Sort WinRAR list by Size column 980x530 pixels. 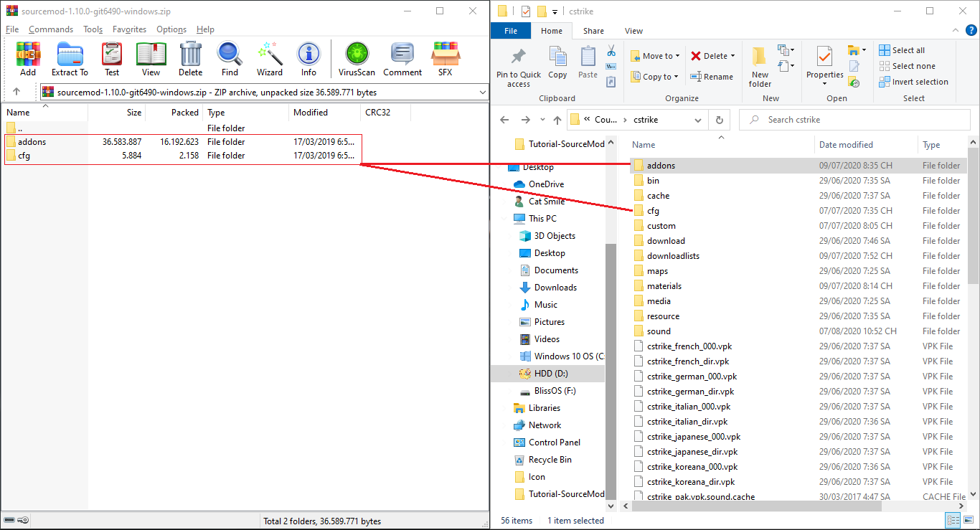point(117,112)
